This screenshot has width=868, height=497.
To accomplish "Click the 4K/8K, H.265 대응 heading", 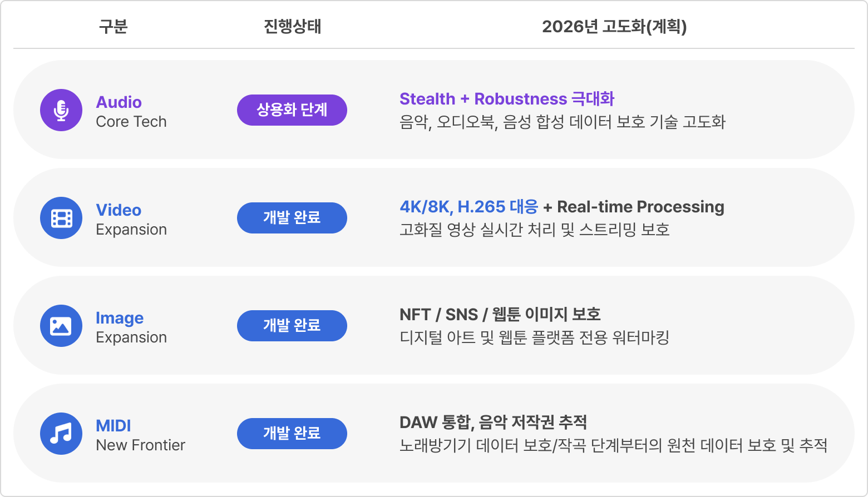I will [468, 207].
